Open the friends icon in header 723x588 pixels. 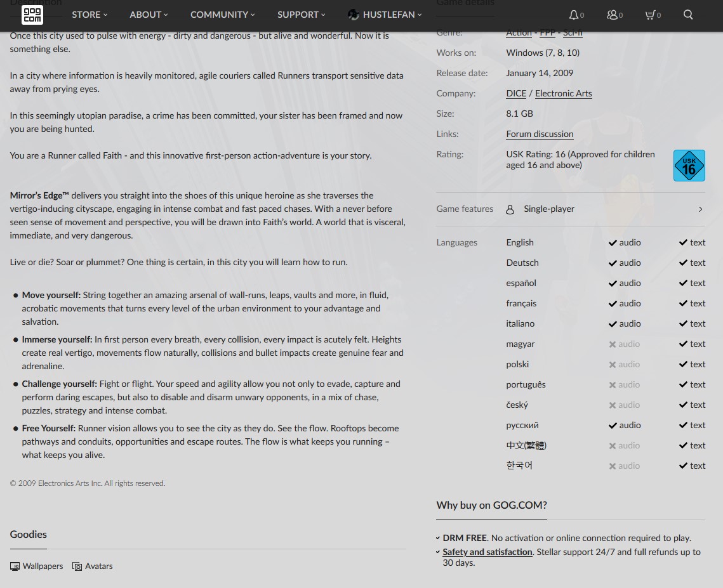pos(612,15)
